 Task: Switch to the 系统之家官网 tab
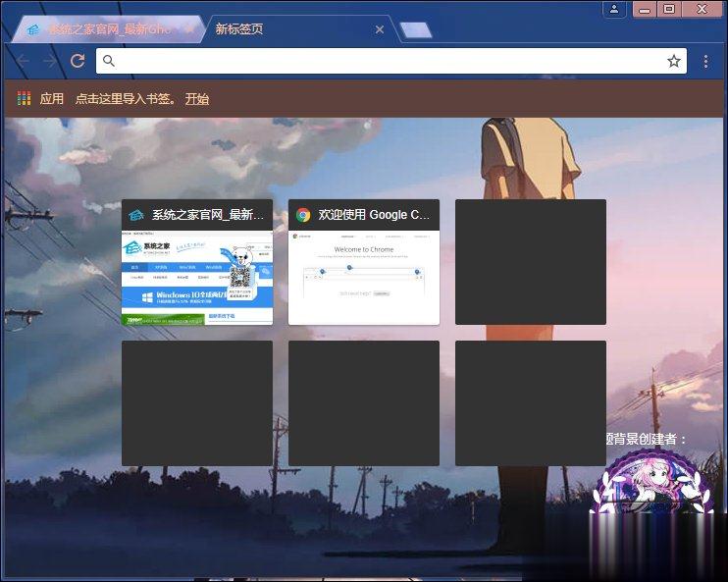[108, 29]
